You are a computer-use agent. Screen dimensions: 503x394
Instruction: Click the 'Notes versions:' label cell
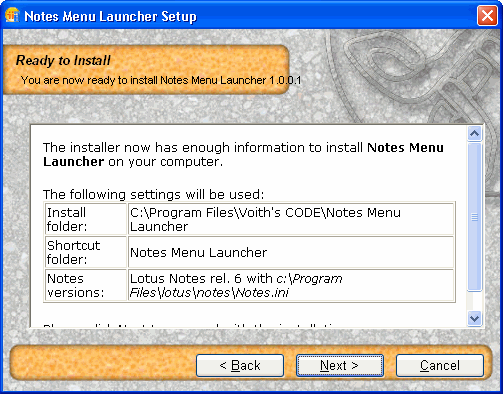pos(86,285)
